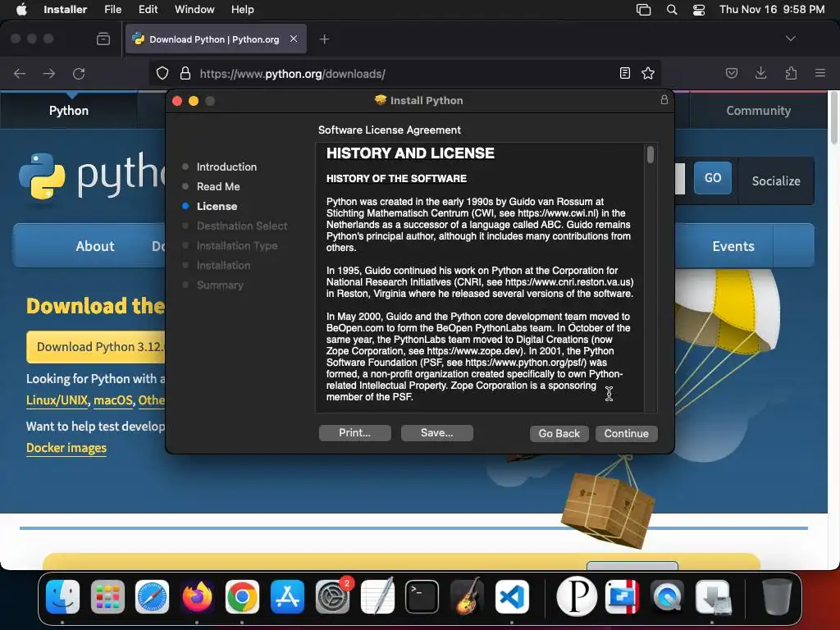840x630 pixels.
Task: Open Visual Studio Code from the Dock
Action: (512, 597)
